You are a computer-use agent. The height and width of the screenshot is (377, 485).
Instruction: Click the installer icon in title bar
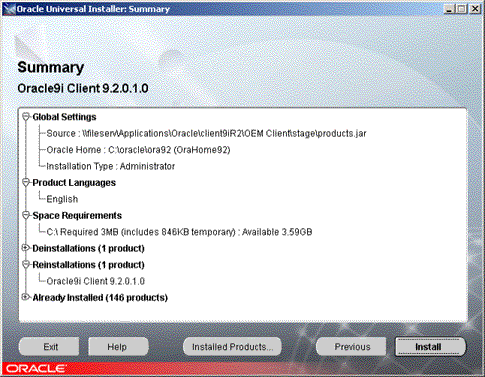(9, 9)
